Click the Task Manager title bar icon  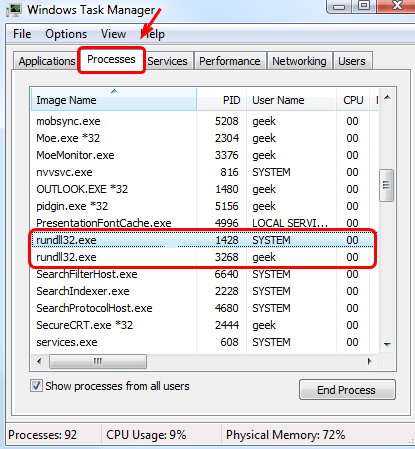14,10
